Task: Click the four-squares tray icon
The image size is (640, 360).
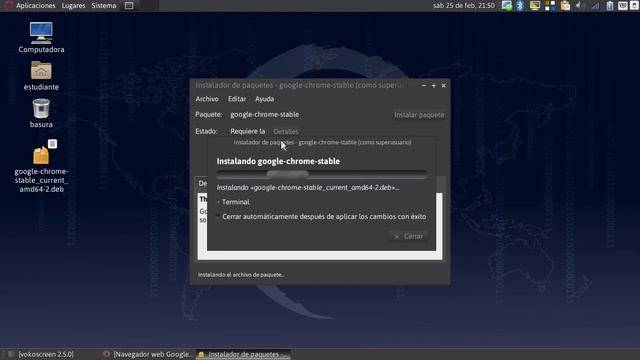Action: coord(550,5)
